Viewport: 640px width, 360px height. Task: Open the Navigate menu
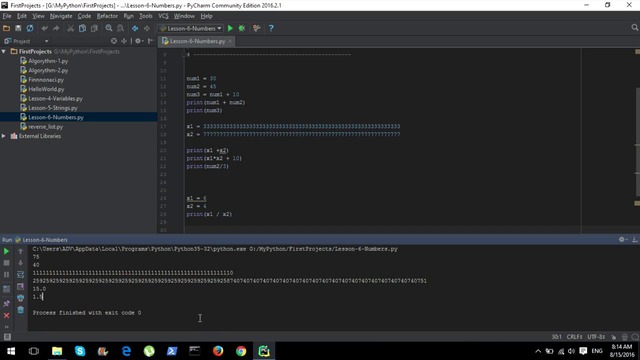coord(61,16)
